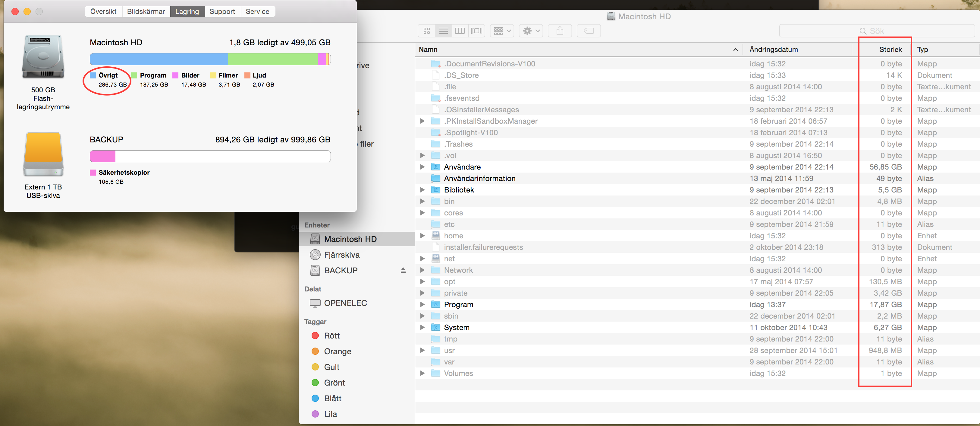Select Macintosh HD in Finder sidebar
This screenshot has height=426, width=980.
[x=357, y=239]
